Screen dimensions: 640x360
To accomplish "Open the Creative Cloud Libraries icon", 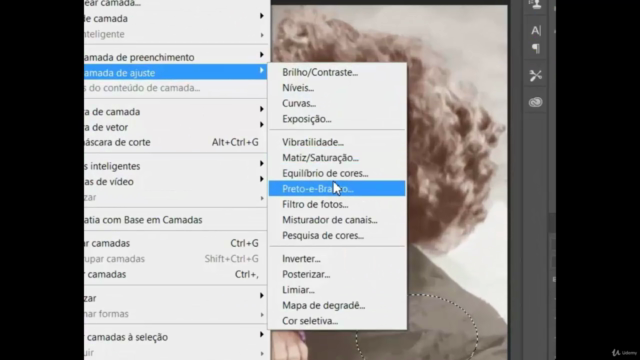I will [x=536, y=102].
